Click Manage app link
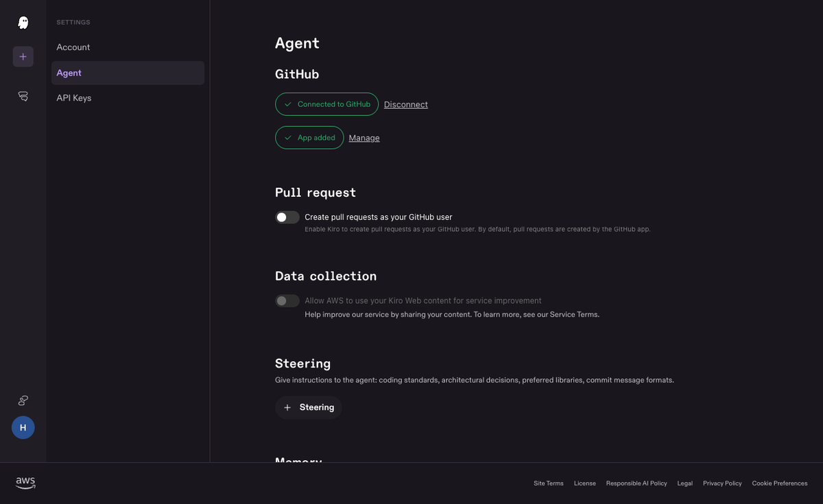Image resolution: width=823 pixels, height=504 pixels. pyautogui.click(x=364, y=138)
